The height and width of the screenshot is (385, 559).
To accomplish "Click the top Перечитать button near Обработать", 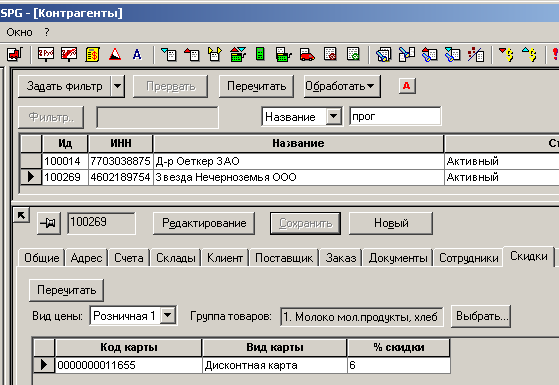I will click(256, 86).
